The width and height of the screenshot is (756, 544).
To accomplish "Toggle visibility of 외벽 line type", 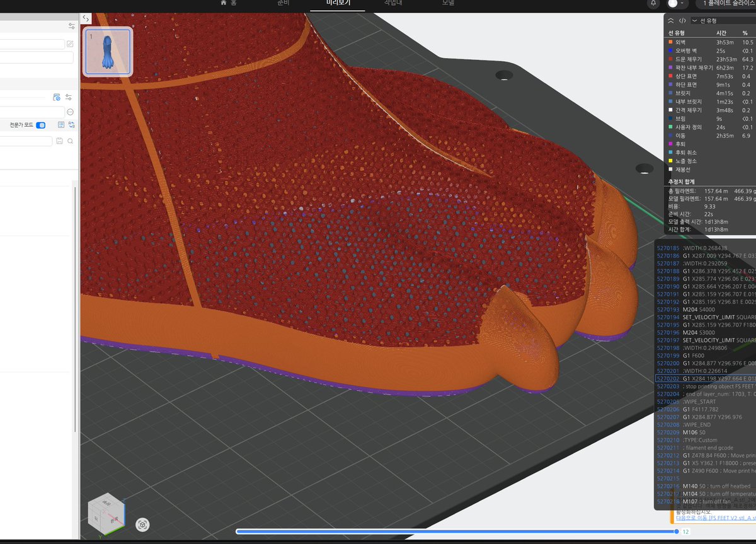I will 711,42.
